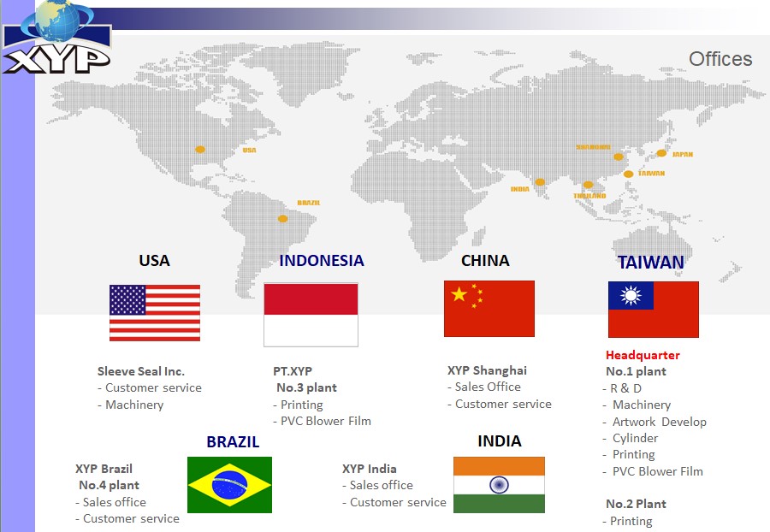Click 'Customer service' under XYP Brazil
This screenshot has width=770, height=532.
(131, 519)
